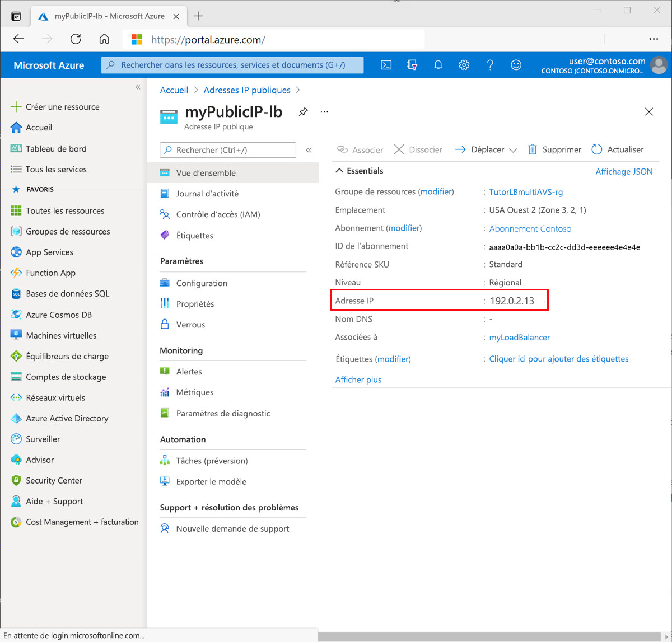Open the myLoadBalancer associated resource
Screen dimensions: 672x642
(520, 338)
